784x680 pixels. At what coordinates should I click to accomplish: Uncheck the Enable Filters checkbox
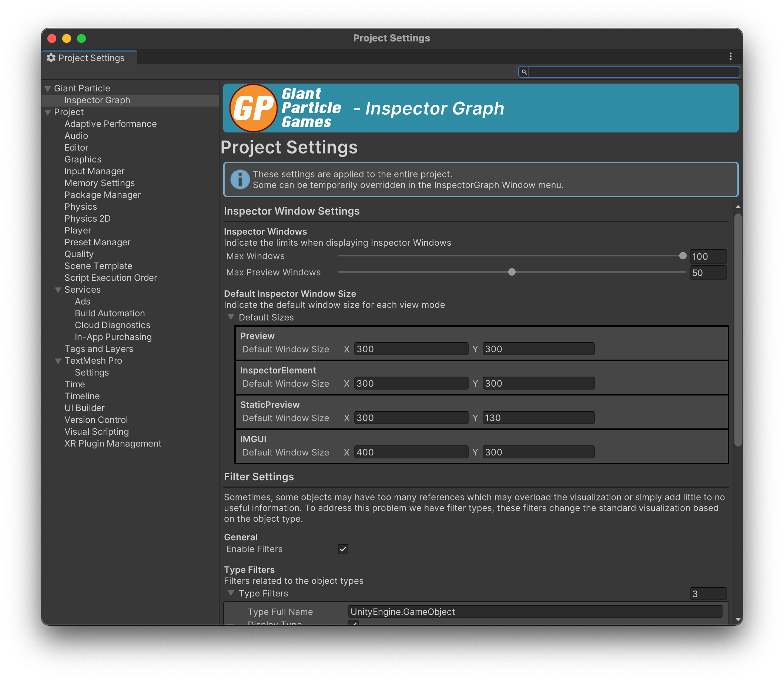pyautogui.click(x=343, y=549)
